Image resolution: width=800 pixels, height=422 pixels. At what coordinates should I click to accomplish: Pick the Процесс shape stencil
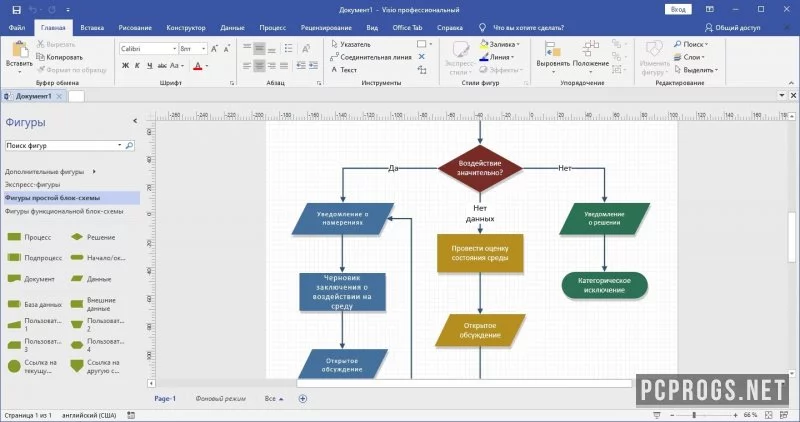click(14, 237)
